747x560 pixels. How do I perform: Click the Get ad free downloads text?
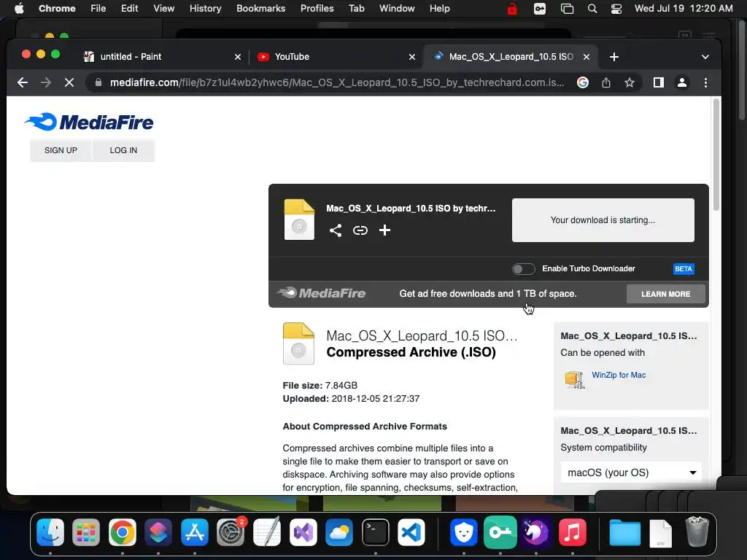(488, 294)
